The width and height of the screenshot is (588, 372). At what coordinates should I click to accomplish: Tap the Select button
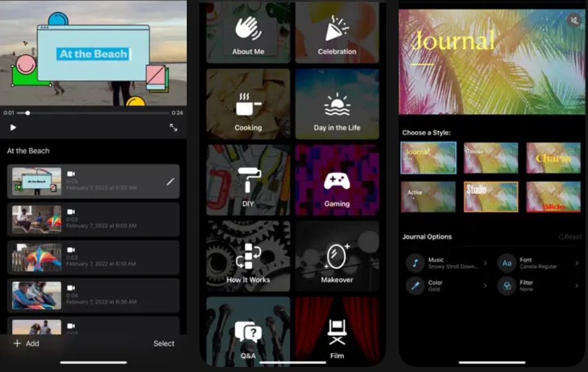164,344
